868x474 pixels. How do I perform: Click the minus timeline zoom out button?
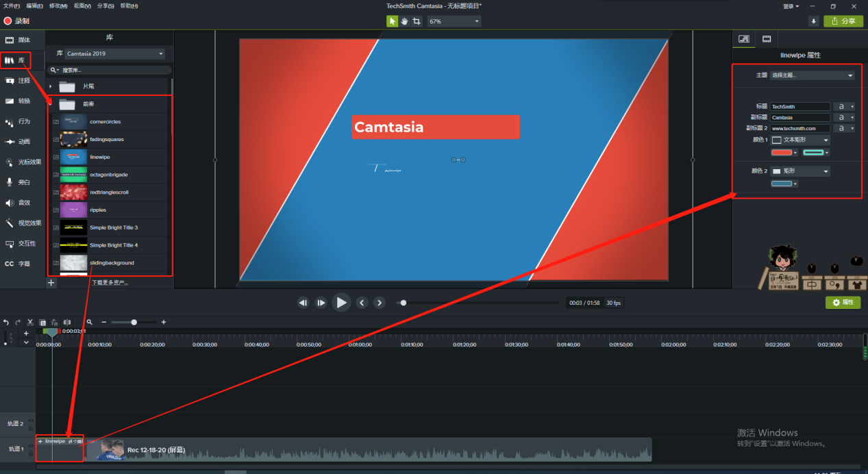(104, 322)
